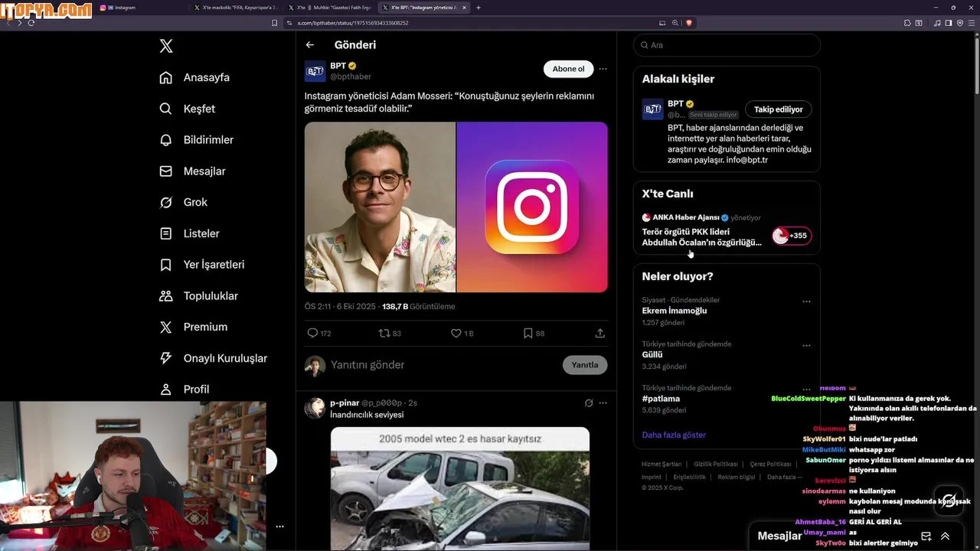
Task: Open Mesajlar in the left sidebar
Action: click(192, 171)
